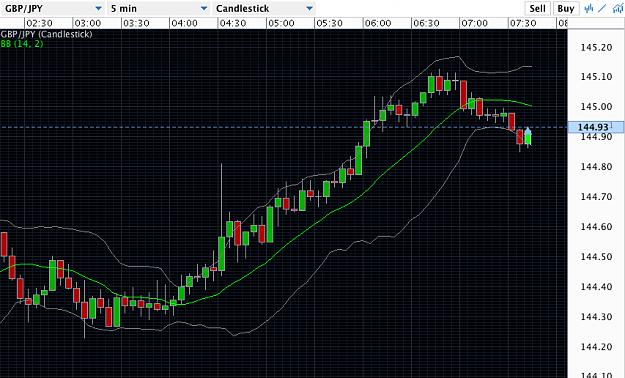Image resolution: width=625 pixels, height=378 pixels.
Task: Click the 03:00 time axis label
Action: (x=87, y=24)
